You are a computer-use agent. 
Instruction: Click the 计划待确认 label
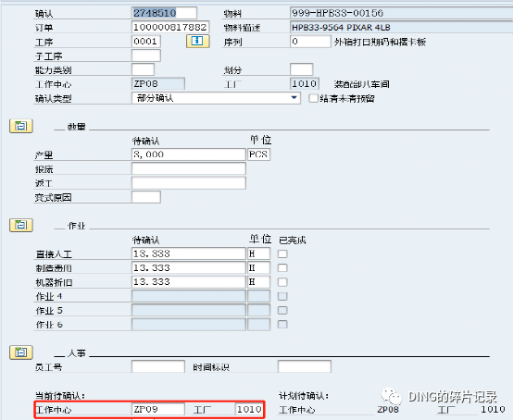304,396
